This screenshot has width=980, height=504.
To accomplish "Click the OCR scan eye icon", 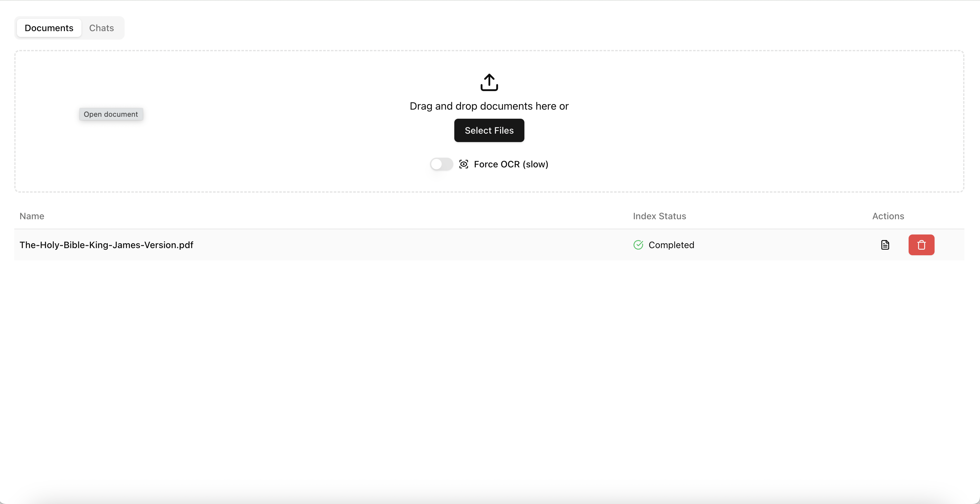I will [x=463, y=164].
